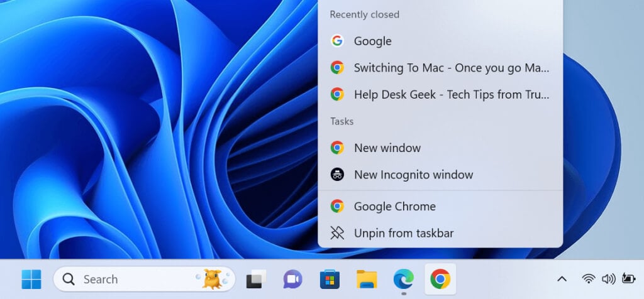This screenshot has width=644, height=299.
Task: Reopen Switching To Mac recently closed page
Action: pos(440,68)
